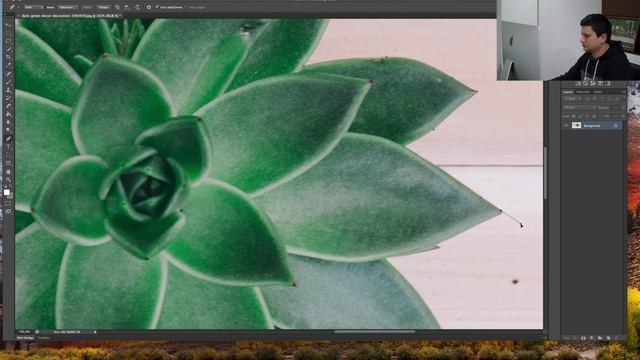
Task: Switch to the Layers tab
Action: click(x=568, y=92)
